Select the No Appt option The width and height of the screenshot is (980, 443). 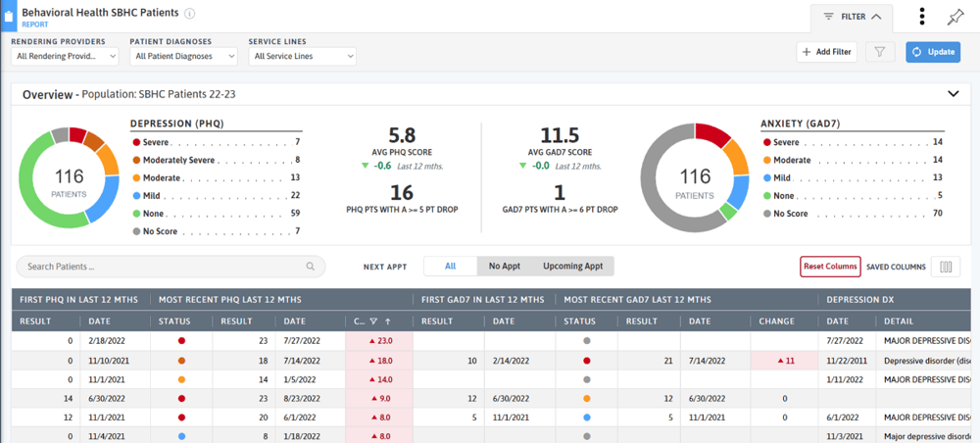(x=505, y=267)
